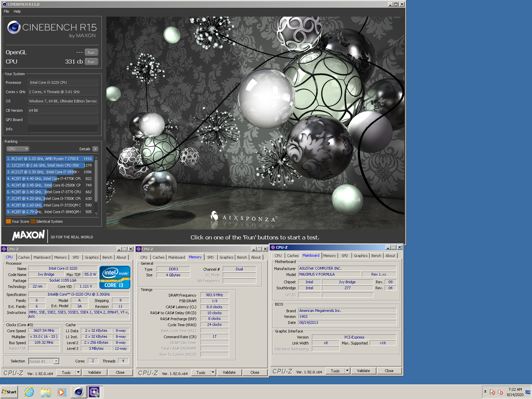This screenshot has height=399, width=532.
Task: Click the Processor field Intel Core i3-3220 CPU
Action: (x=63, y=82)
